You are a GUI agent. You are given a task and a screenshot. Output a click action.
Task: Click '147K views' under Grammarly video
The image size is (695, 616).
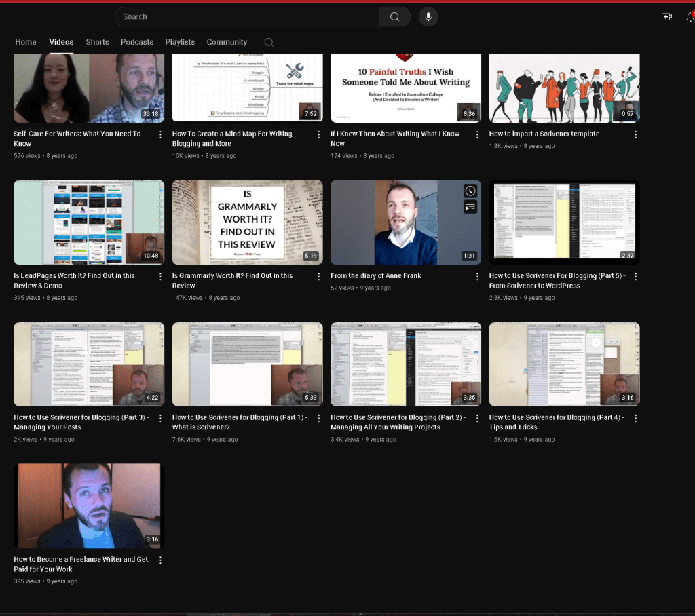(x=187, y=298)
